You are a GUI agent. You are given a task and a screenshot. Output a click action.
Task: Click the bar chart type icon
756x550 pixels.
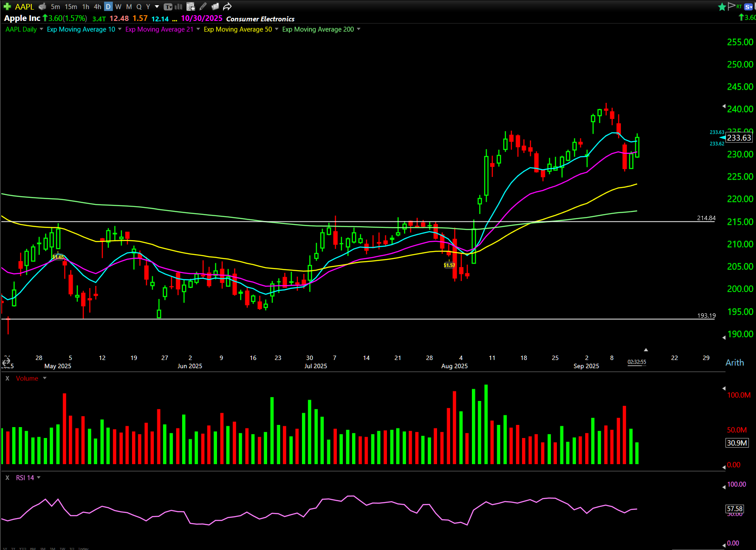(x=179, y=7)
